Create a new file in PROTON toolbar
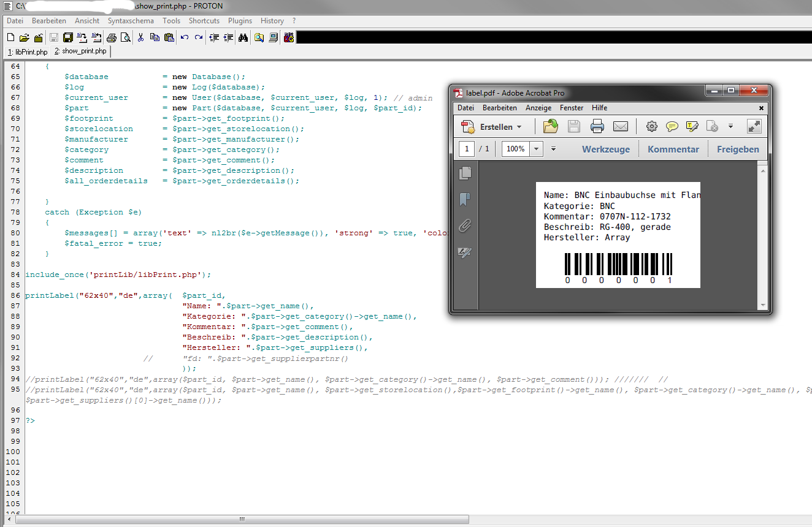 coord(10,37)
